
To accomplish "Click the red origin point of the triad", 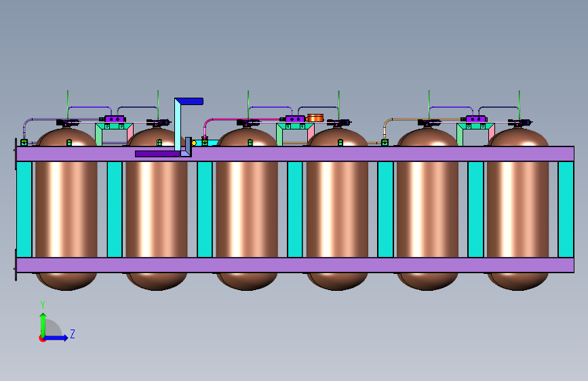I will click(x=41, y=338).
